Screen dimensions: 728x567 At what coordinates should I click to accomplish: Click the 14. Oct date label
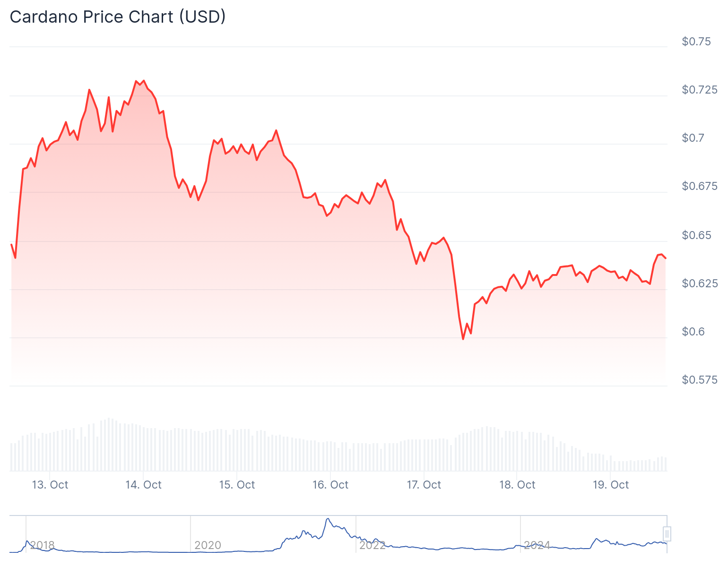point(144,485)
